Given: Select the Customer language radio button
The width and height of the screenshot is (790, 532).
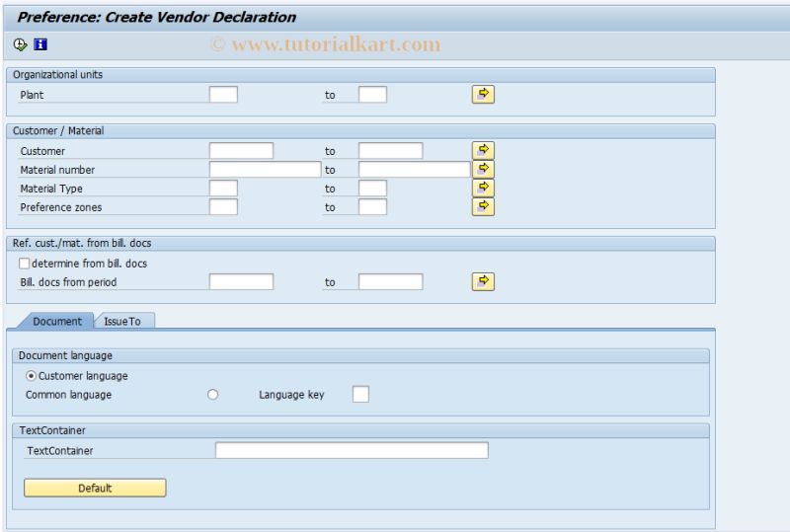Looking at the screenshot, I should tap(31, 376).
